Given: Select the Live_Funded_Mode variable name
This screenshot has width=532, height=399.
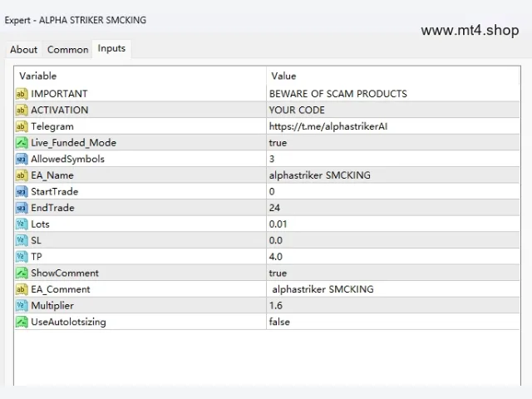Looking at the screenshot, I should pyautogui.click(x=74, y=143).
